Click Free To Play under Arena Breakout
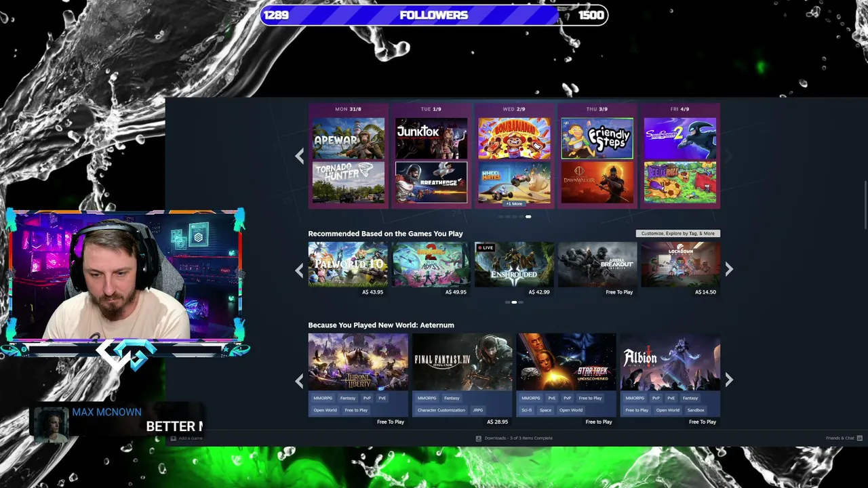 click(619, 292)
